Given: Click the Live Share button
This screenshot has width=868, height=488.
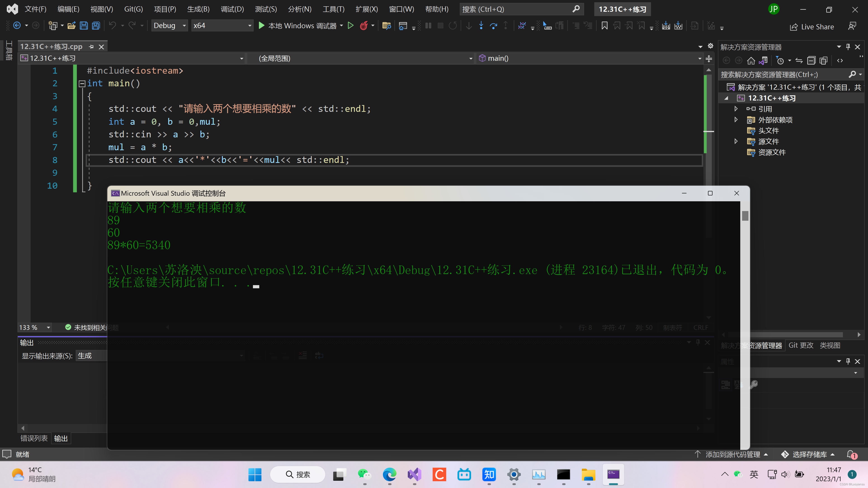Looking at the screenshot, I should click(x=812, y=27).
